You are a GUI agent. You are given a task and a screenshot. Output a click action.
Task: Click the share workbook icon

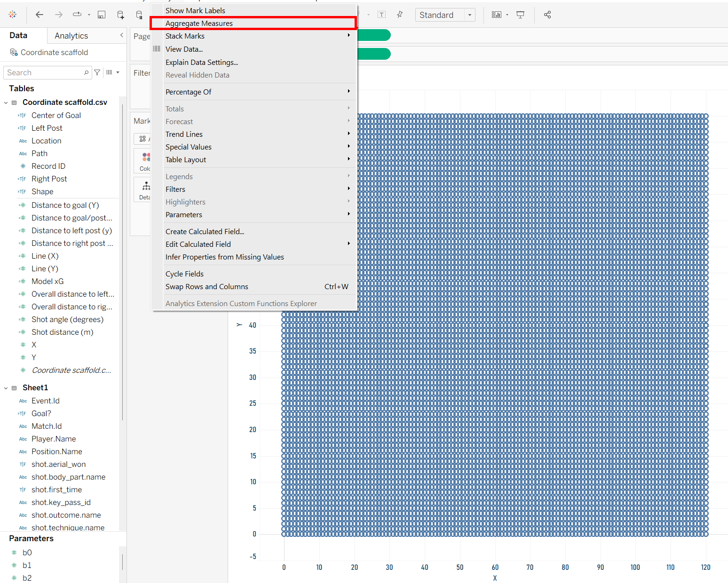pos(547,15)
